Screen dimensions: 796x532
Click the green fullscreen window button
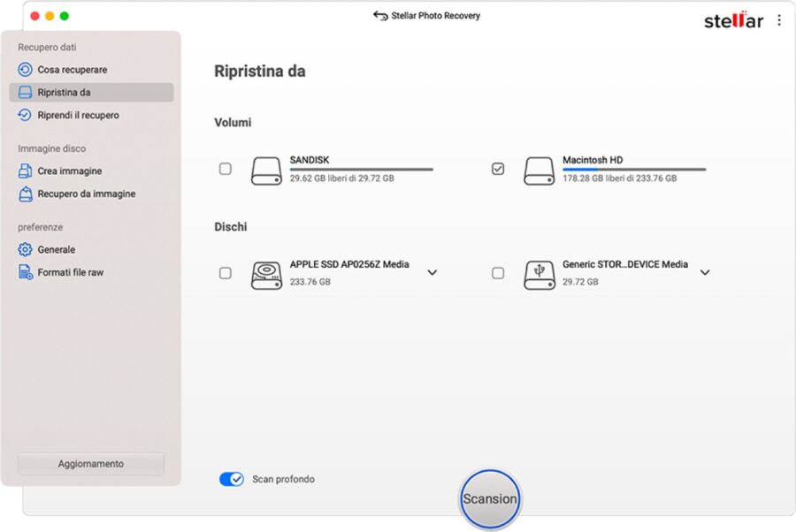(65, 16)
